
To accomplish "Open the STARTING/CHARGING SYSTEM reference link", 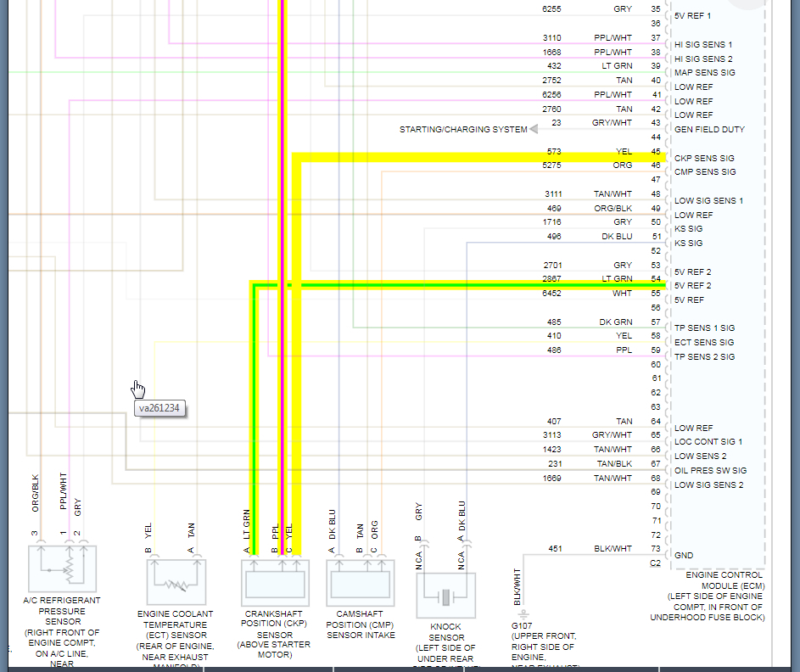I will 463,130.
